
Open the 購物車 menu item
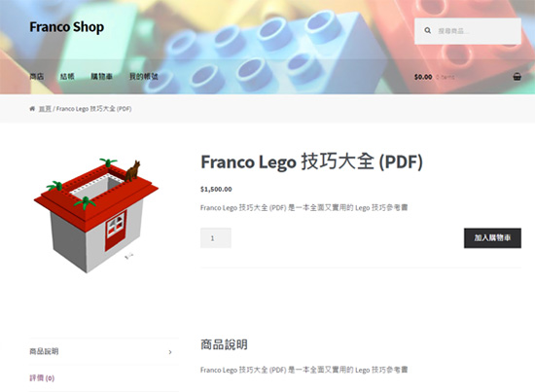coord(102,77)
